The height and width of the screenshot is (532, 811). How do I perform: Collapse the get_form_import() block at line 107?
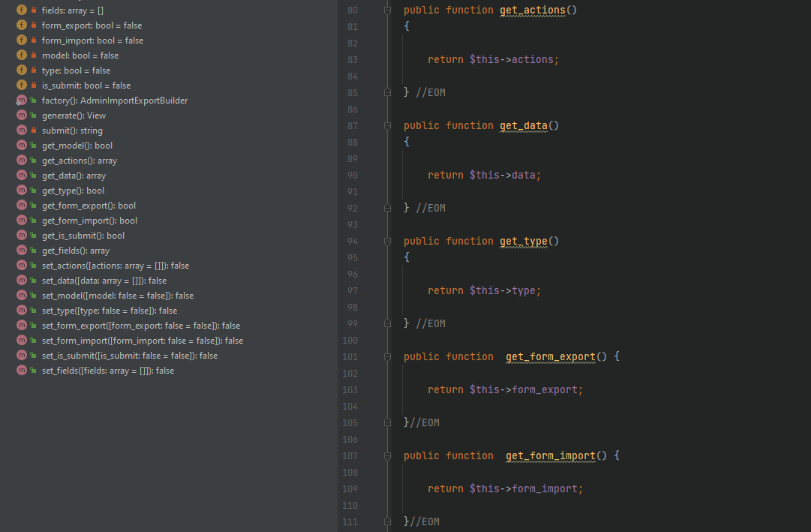[387, 456]
